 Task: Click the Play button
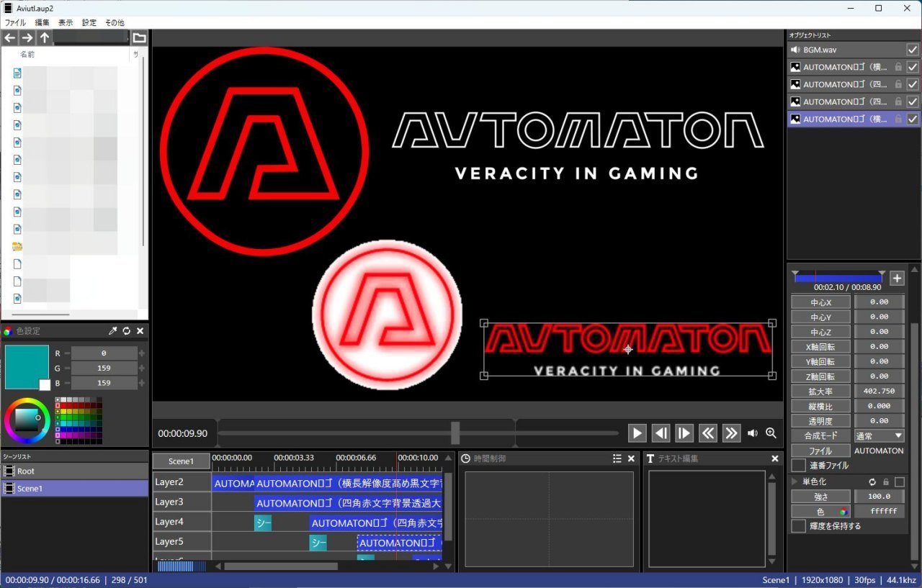(x=637, y=433)
